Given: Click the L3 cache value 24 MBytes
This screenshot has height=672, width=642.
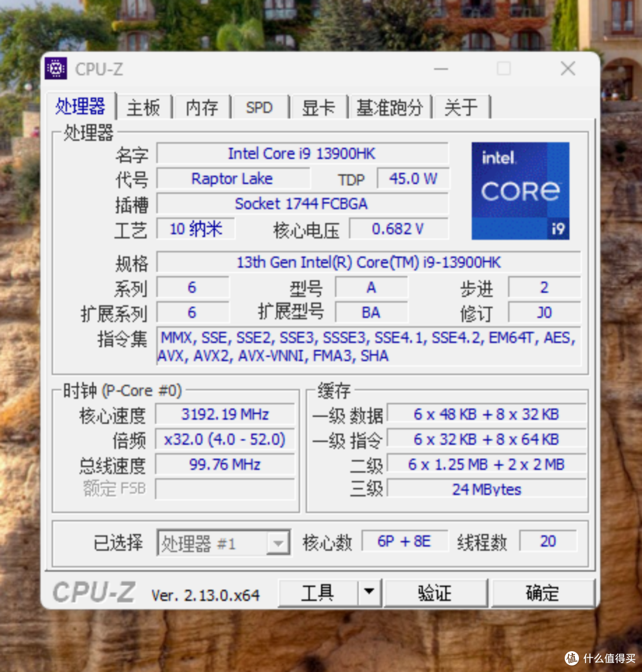Looking at the screenshot, I should point(486,489).
